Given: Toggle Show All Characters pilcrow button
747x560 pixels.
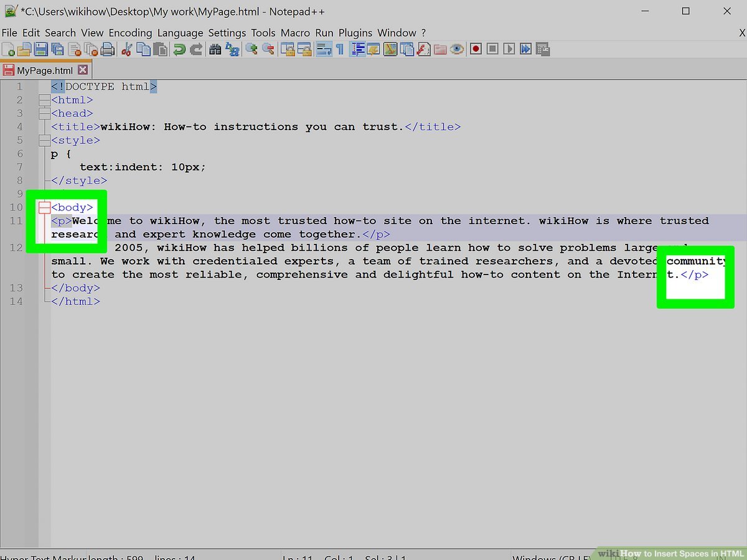Looking at the screenshot, I should point(340,49).
